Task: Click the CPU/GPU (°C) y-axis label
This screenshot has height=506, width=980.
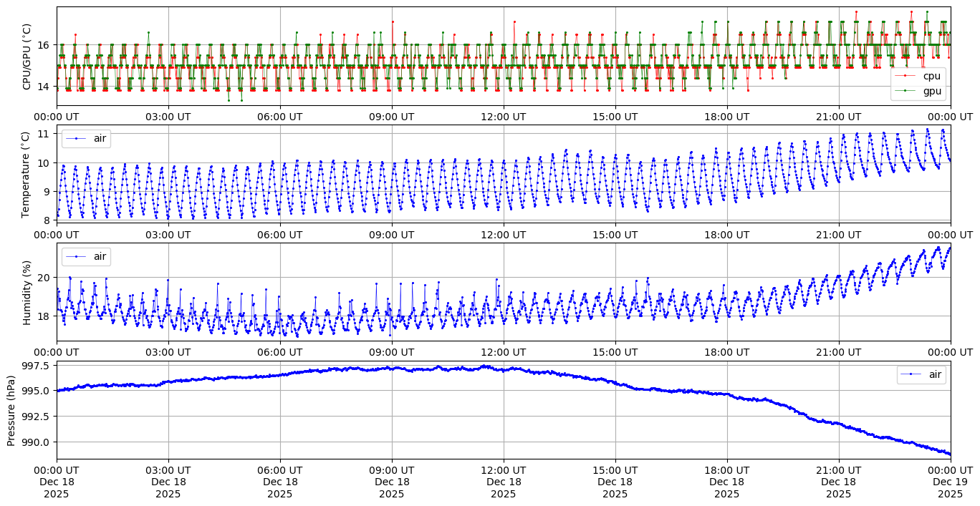Action: [27, 57]
